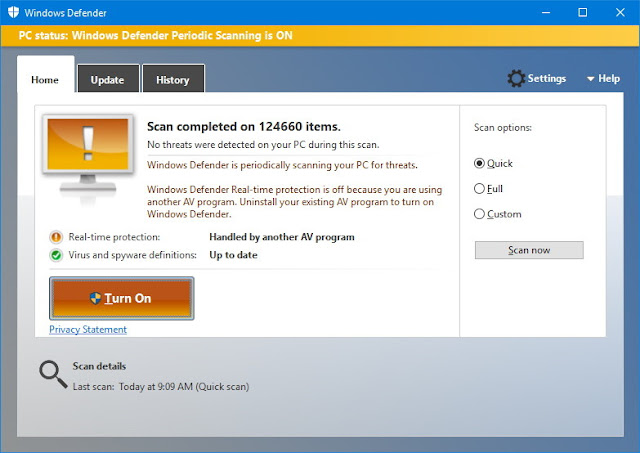This screenshot has width=640, height=453.
Task: Click the magnifying glass Scan details icon
Action: [53, 374]
